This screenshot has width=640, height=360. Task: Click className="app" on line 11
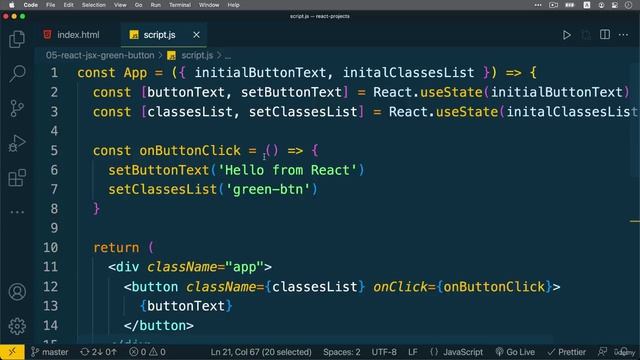click(206, 267)
